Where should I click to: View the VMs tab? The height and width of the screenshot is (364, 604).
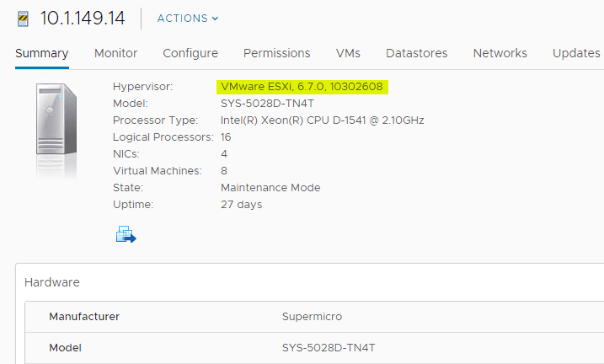tap(348, 53)
